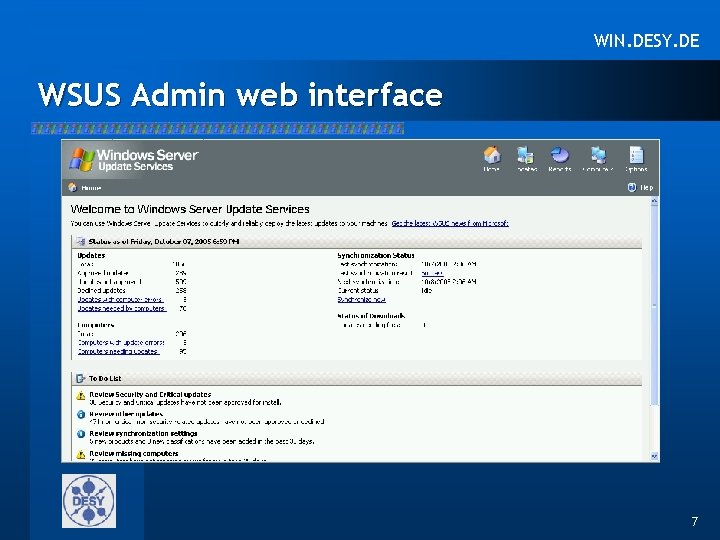The width and height of the screenshot is (720, 540).
Task: Click the Status section header icon
Action: 81,242
